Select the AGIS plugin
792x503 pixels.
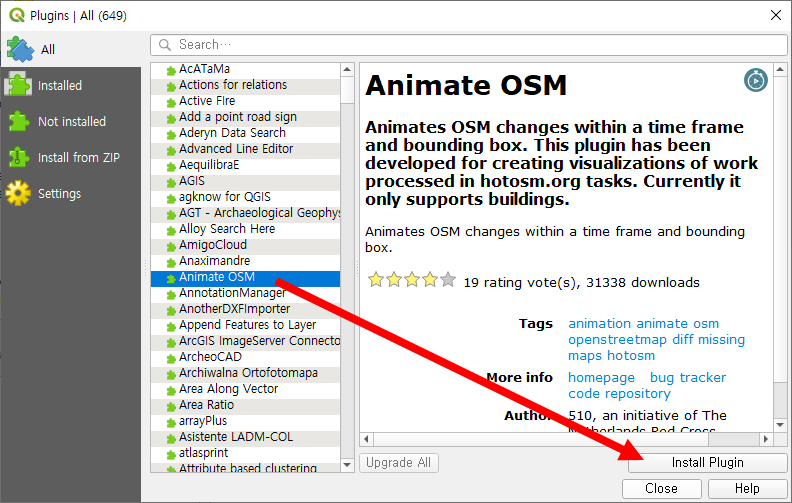(x=245, y=181)
